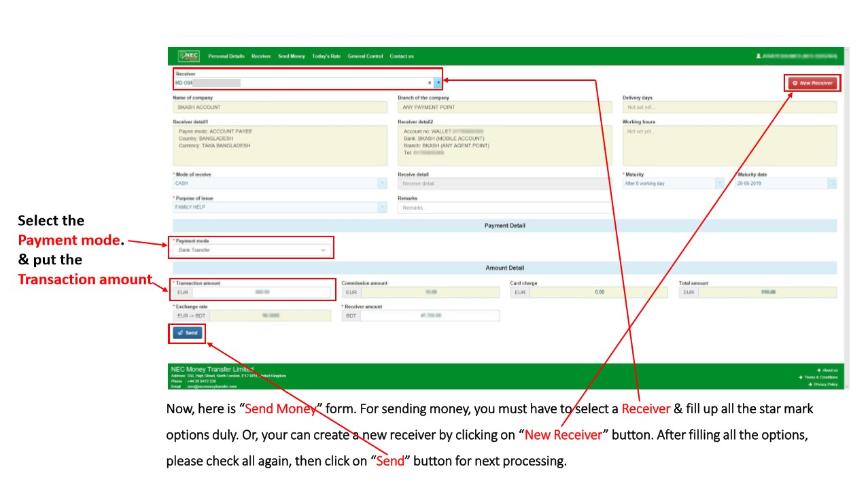Open the Privacy Policy footer link
This screenshot has width=868, height=488.
824,385
